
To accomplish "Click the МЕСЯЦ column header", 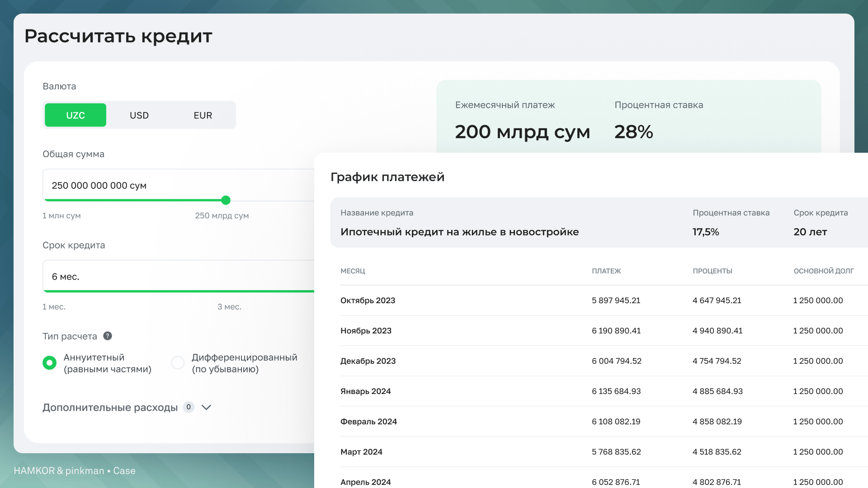I will 353,271.
